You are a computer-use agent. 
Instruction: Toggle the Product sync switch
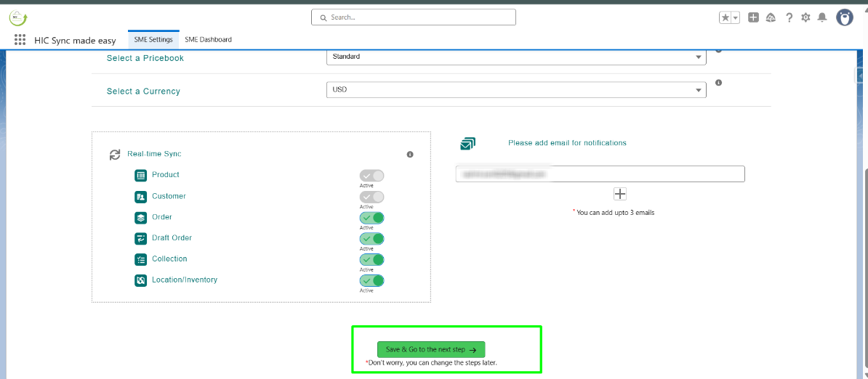point(371,176)
